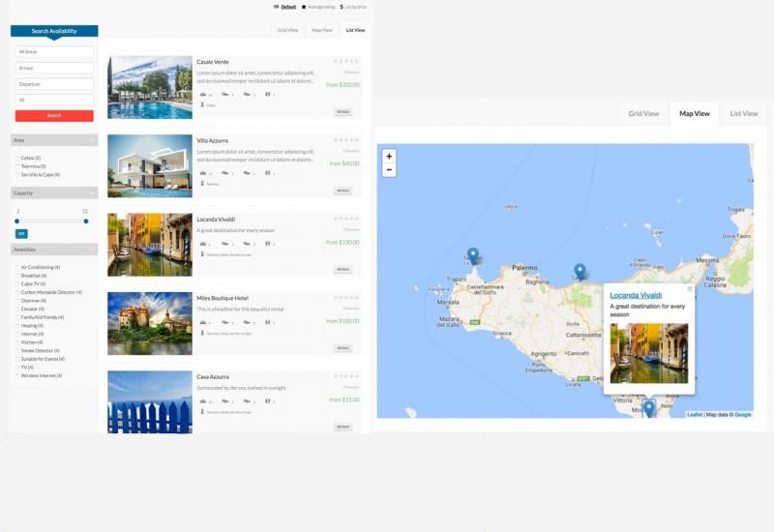Check the Cefalù area filter

click(x=17, y=158)
